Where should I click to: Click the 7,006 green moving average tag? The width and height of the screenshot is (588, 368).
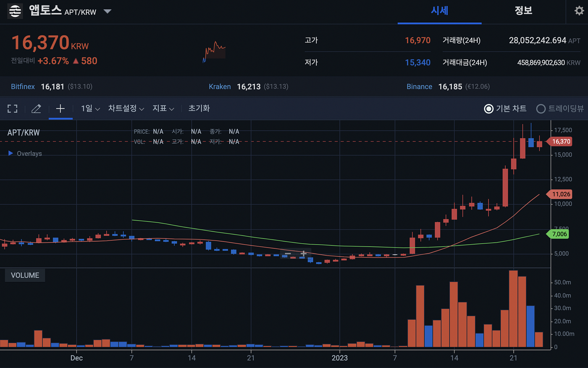coord(558,234)
